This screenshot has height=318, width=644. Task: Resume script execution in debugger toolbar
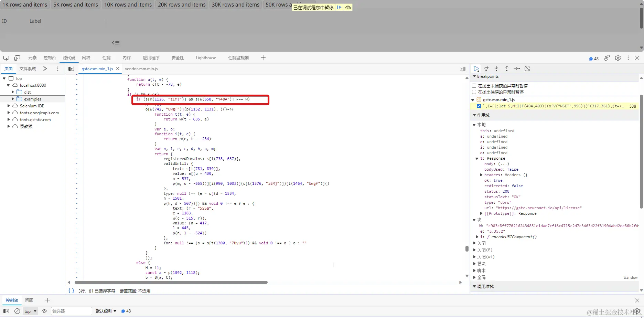(476, 68)
